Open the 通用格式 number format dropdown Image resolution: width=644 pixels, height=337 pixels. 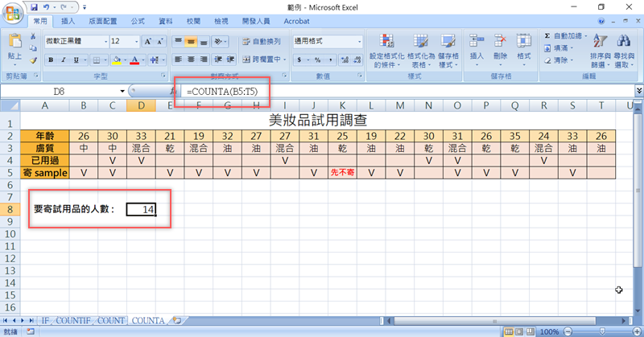[359, 42]
